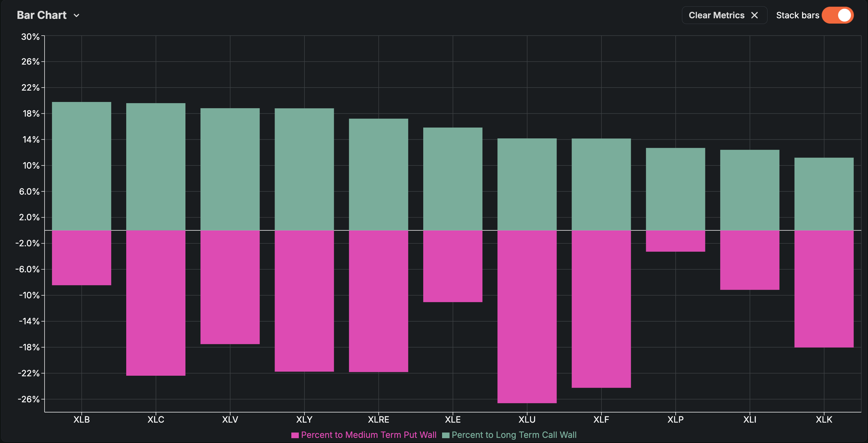Click the XLF x-axis label
868x443 pixels.
tap(601, 420)
